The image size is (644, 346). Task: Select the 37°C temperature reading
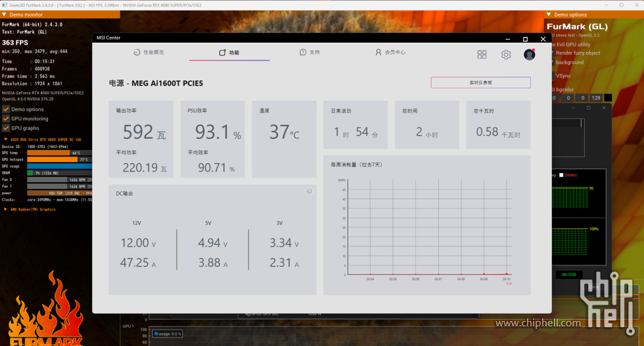284,132
